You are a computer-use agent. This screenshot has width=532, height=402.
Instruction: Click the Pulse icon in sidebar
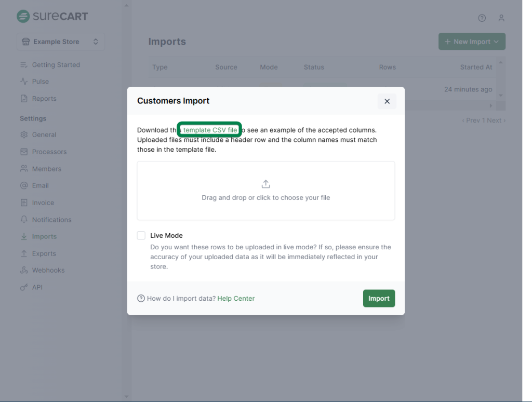(x=24, y=82)
